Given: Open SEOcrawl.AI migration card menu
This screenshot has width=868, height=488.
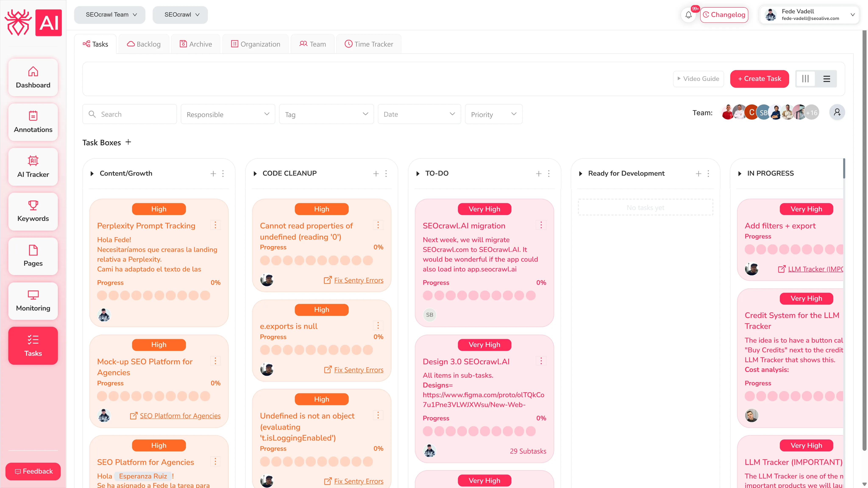Looking at the screenshot, I should (541, 225).
